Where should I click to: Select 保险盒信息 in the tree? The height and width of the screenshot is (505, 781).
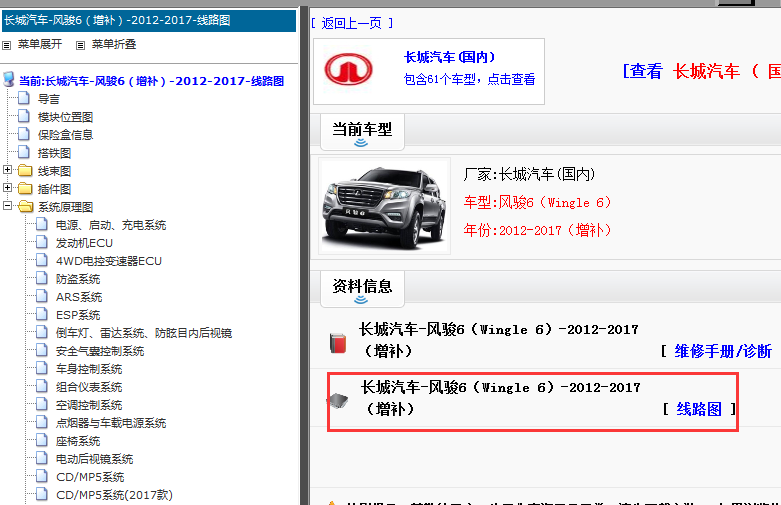click(65, 135)
